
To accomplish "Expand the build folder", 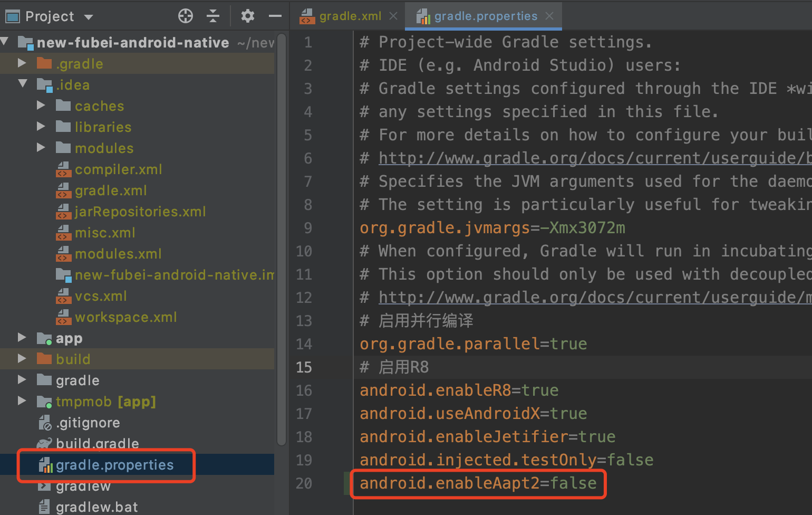I will tap(22, 358).
